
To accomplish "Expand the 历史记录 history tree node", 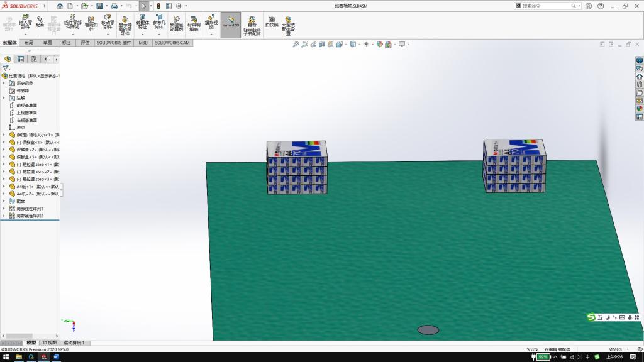I will pyautogui.click(x=4, y=83).
